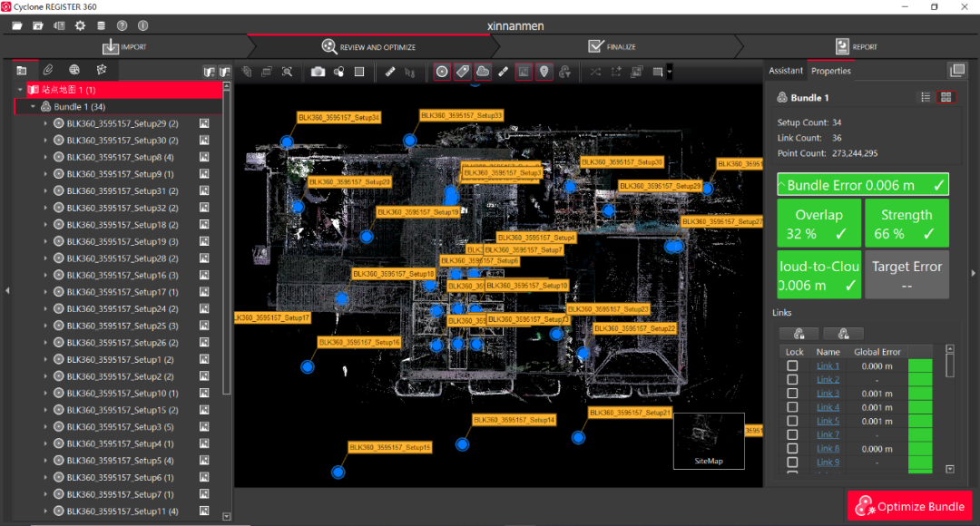This screenshot has height=526, width=980.
Task: Go to the Report step tab
Action: click(x=857, y=47)
